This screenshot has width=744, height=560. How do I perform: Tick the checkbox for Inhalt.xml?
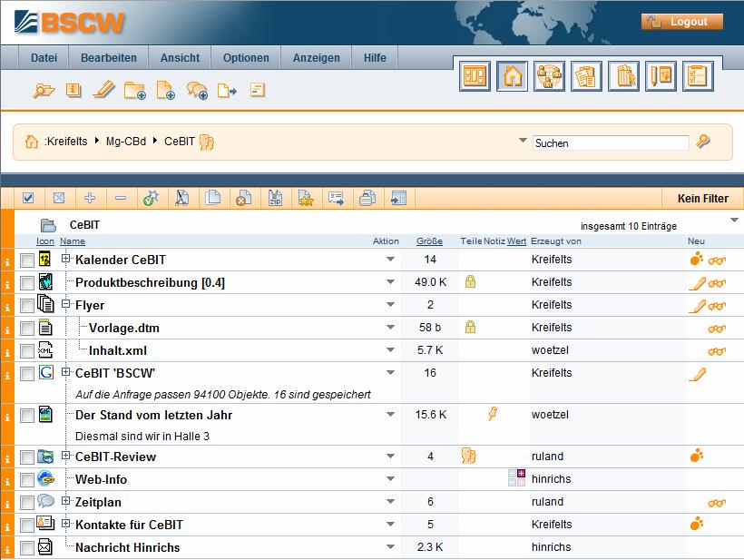click(x=27, y=351)
